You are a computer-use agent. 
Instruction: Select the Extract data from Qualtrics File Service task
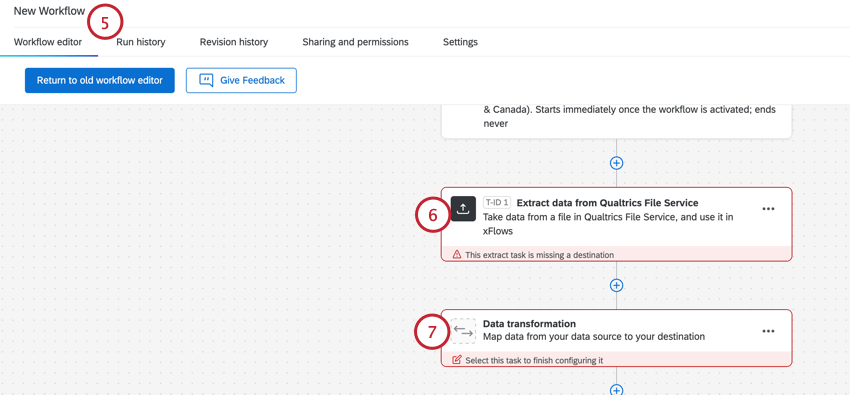(x=616, y=224)
